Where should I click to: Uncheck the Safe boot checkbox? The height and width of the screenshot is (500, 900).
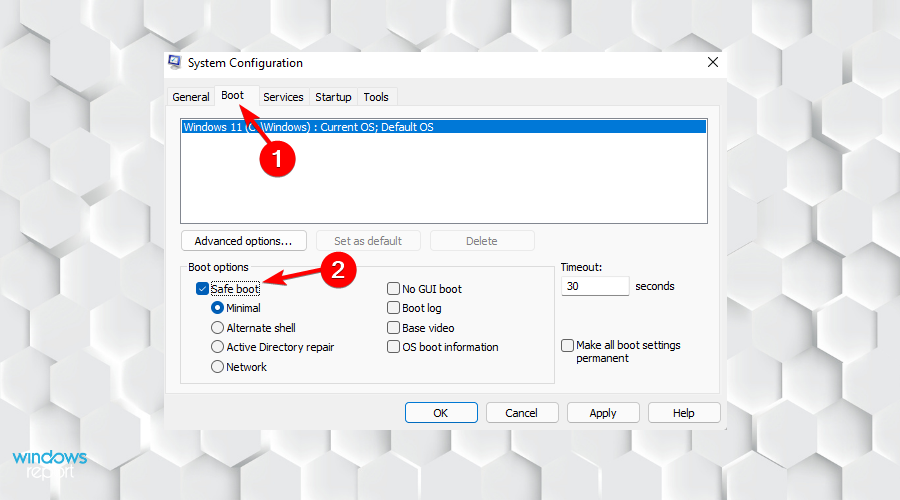202,289
